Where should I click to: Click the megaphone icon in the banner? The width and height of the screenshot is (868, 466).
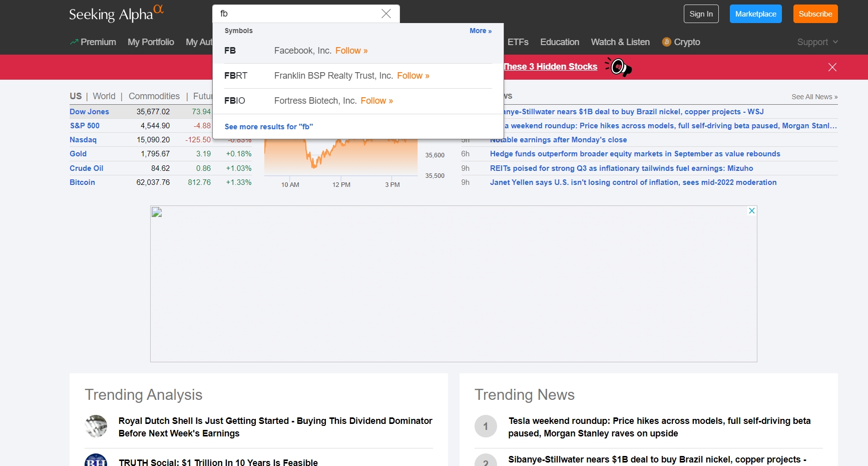coord(619,67)
